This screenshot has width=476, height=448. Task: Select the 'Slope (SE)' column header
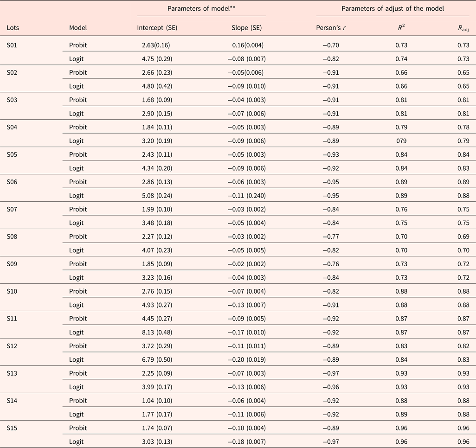(x=246, y=28)
